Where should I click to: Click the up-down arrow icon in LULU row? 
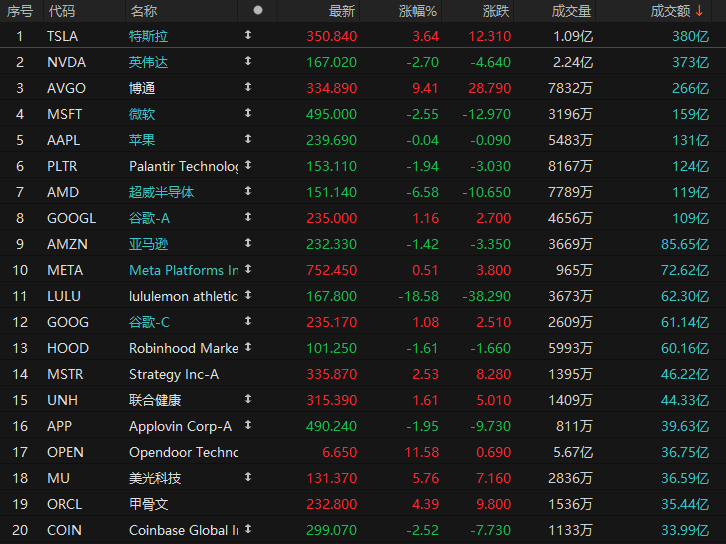click(x=248, y=294)
